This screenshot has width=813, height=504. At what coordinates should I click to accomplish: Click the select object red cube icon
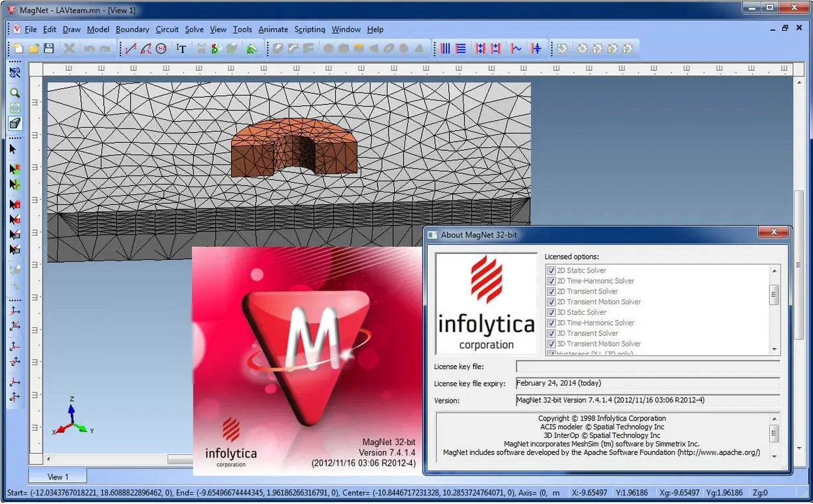click(x=15, y=204)
